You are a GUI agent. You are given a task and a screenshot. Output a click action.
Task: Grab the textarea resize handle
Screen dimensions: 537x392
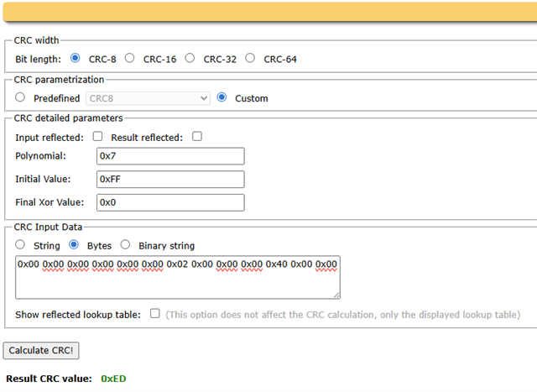(x=336, y=295)
